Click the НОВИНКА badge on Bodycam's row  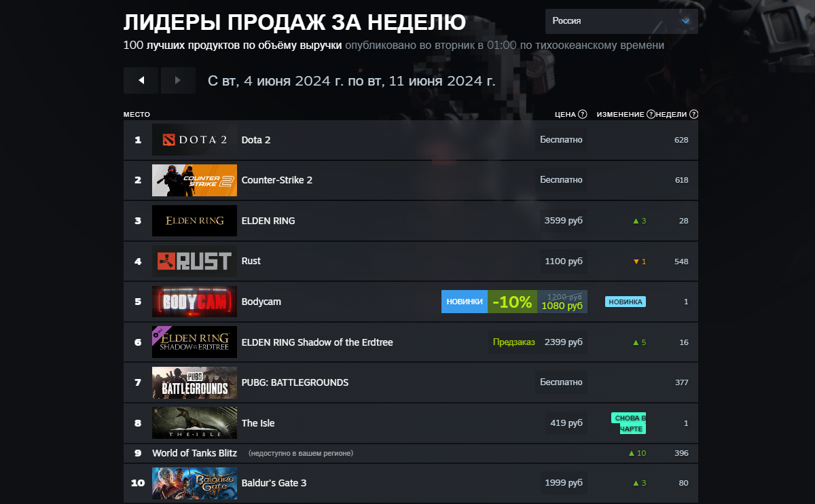click(x=625, y=301)
